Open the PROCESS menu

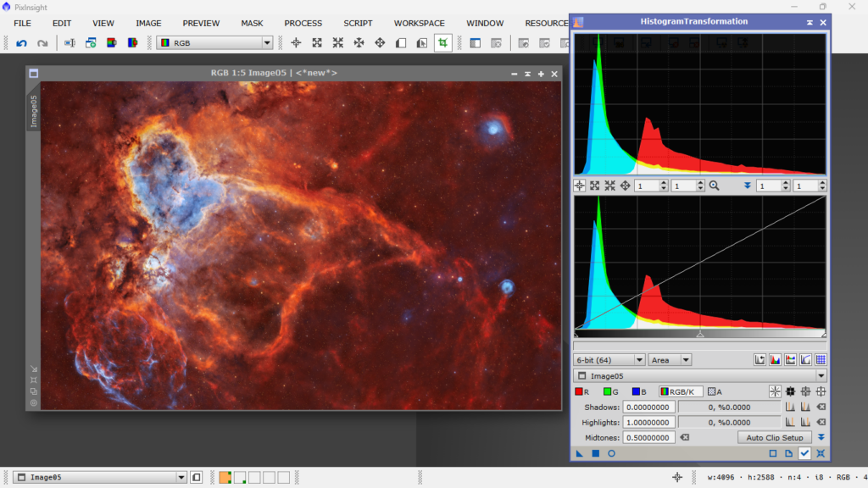click(x=303, y=23)
